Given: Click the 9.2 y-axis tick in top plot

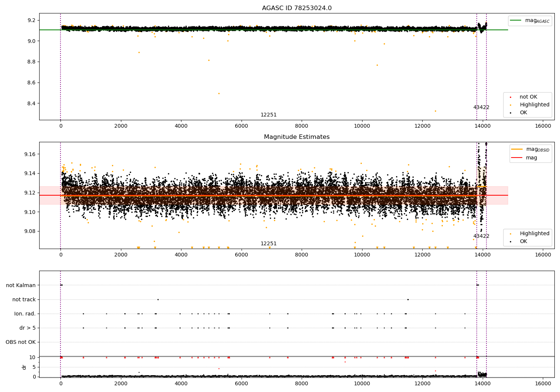Looking at the screenshot, I should point(32,20).
